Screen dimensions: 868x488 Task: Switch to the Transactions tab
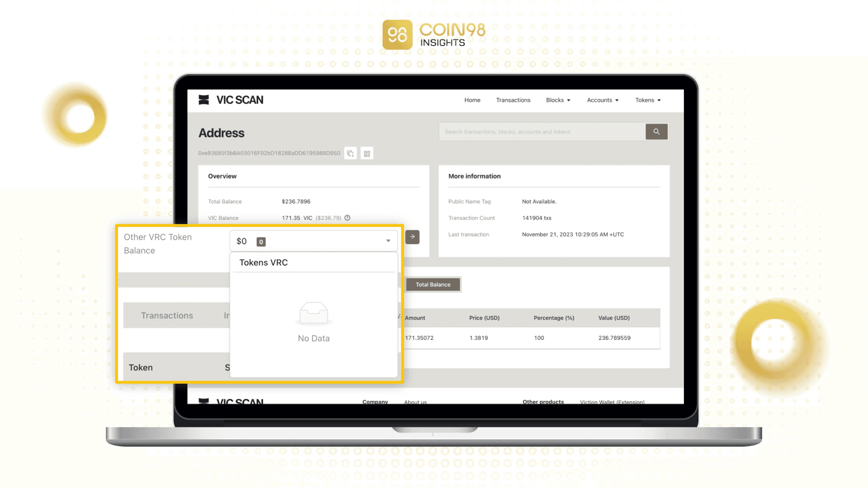click(x=167, y=315)
